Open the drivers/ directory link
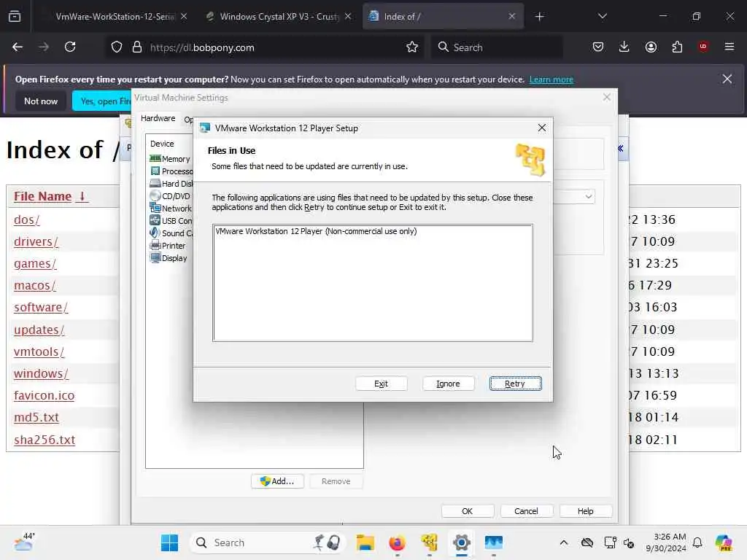Viewport: 747px width, 560px height. coord(36,241)
